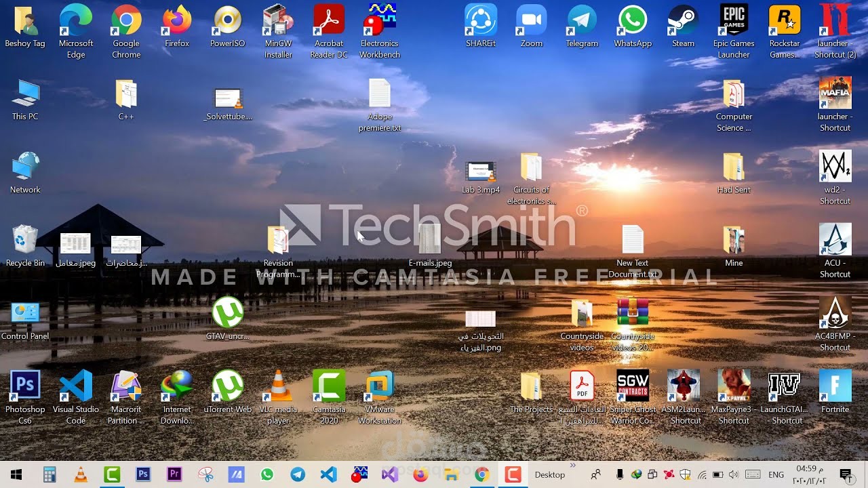Click the ENG language indicator
The image size is (868, 488).
click(776, 474)
